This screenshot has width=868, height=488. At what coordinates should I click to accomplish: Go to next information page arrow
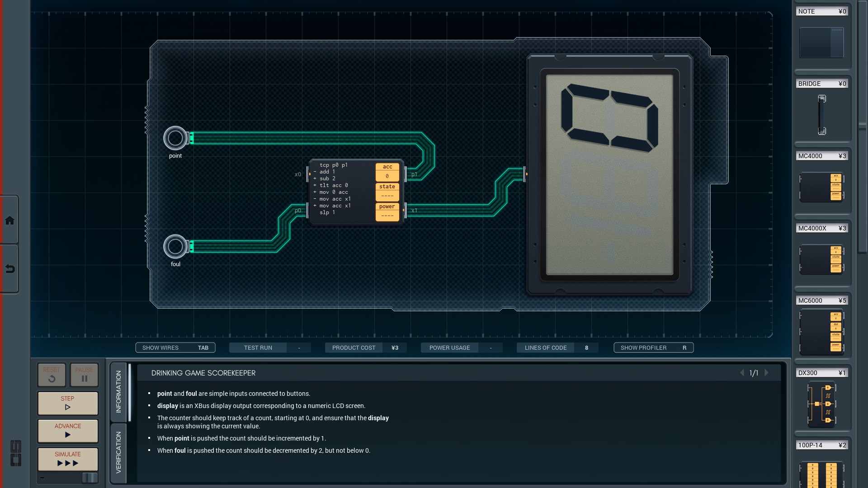click(x=766, y=373)
